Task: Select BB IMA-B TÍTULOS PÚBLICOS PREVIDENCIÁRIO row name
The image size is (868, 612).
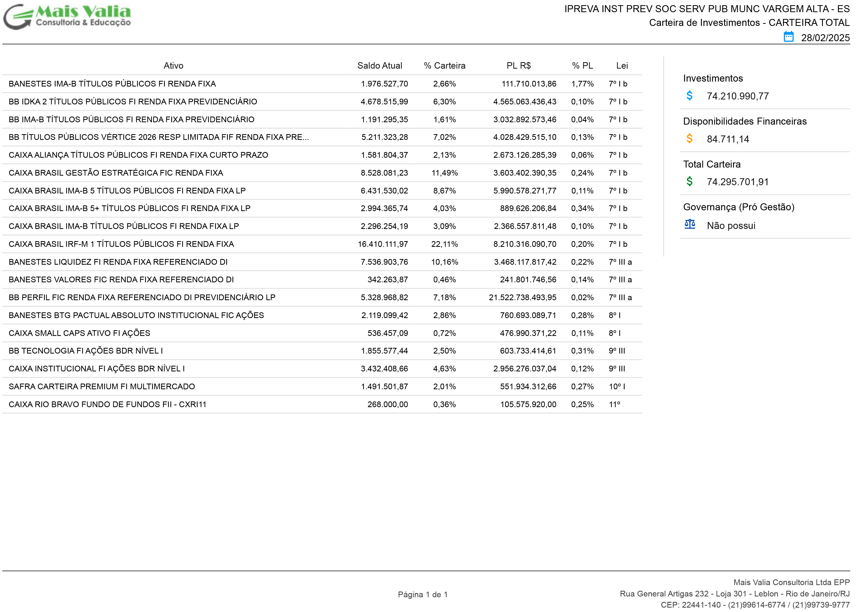Action: pyautogui.click(x=132, y=119)
